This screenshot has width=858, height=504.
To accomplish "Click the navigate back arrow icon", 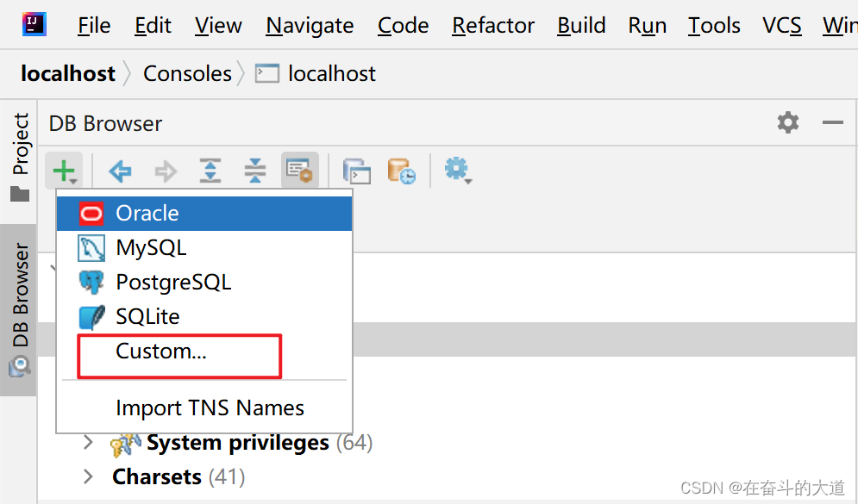I will click(120, 171).
